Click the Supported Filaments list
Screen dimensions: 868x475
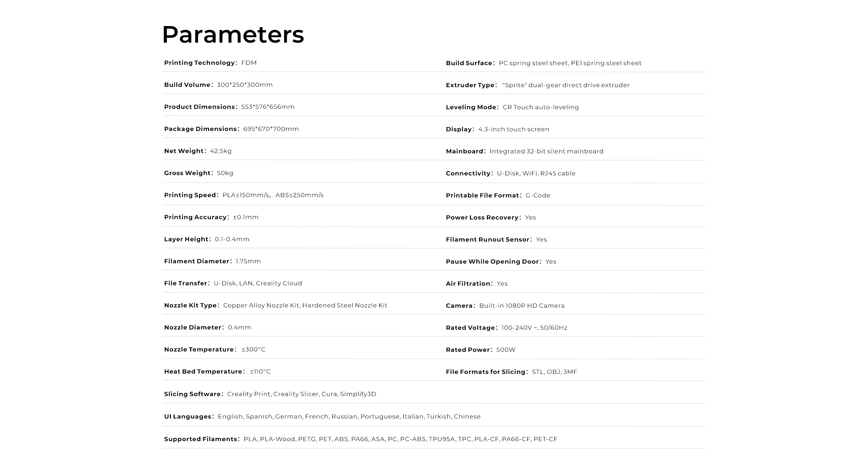(x=361, y=439)
